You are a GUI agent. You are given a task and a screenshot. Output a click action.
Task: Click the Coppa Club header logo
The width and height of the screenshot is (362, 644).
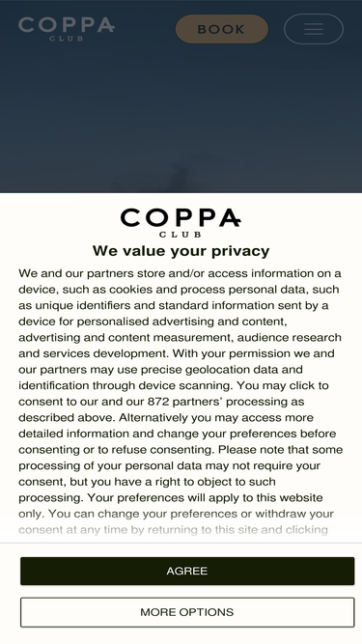pyautogui.click(x=67, y=29)
